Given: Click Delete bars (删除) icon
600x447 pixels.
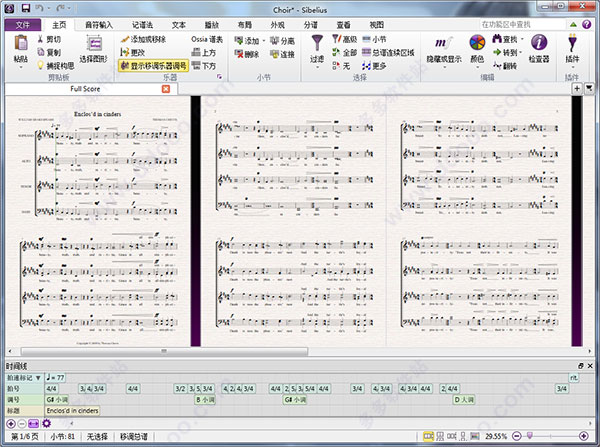Looking at the screenshot, I should coord(239,54).
